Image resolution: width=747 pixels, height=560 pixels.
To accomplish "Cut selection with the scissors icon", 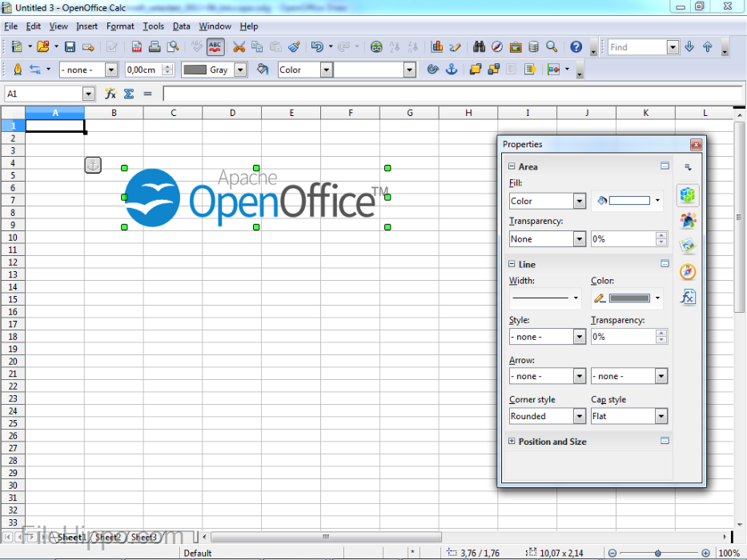I will (x=239, y=46).
